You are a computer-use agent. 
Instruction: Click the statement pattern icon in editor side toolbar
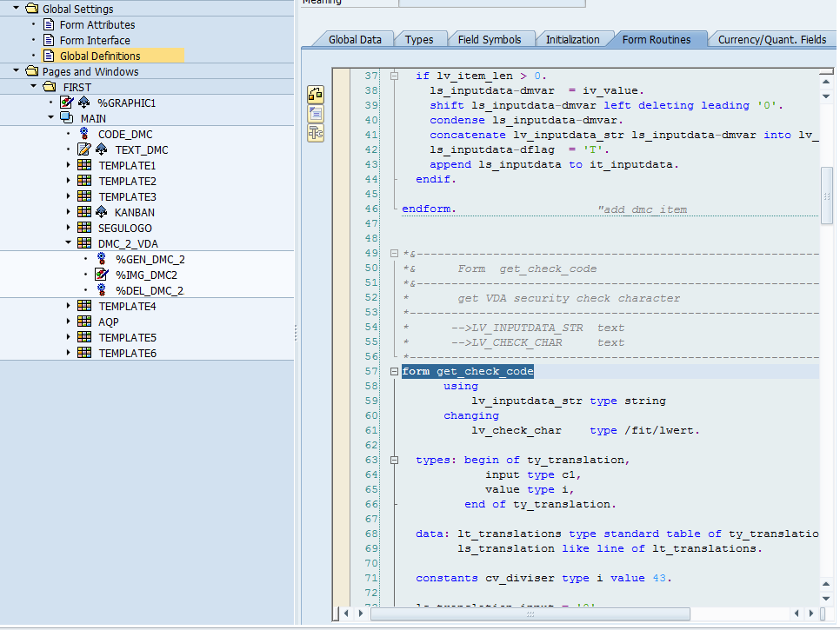click(316, 113)
